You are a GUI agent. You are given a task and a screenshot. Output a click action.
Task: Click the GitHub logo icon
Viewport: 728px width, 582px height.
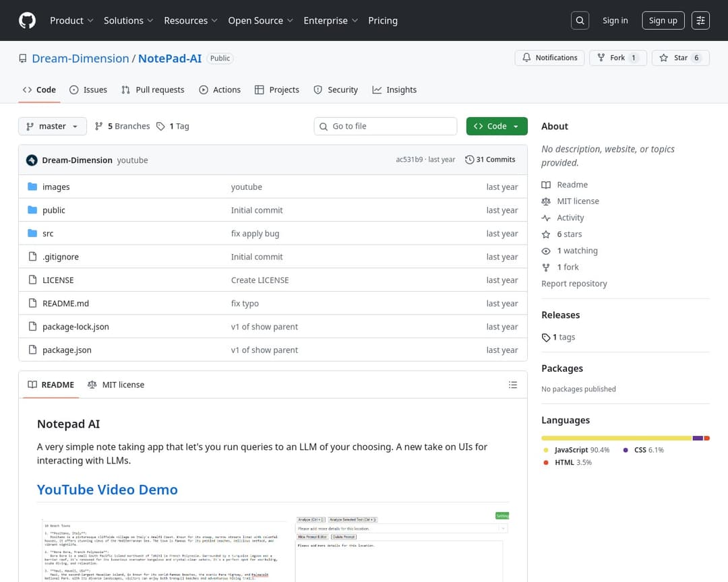click(x=27, y=21)
